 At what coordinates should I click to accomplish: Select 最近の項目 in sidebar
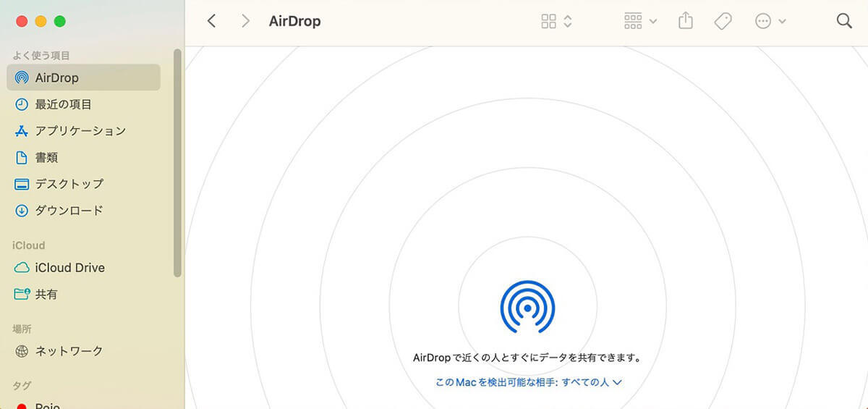click(x=83, y=104)
